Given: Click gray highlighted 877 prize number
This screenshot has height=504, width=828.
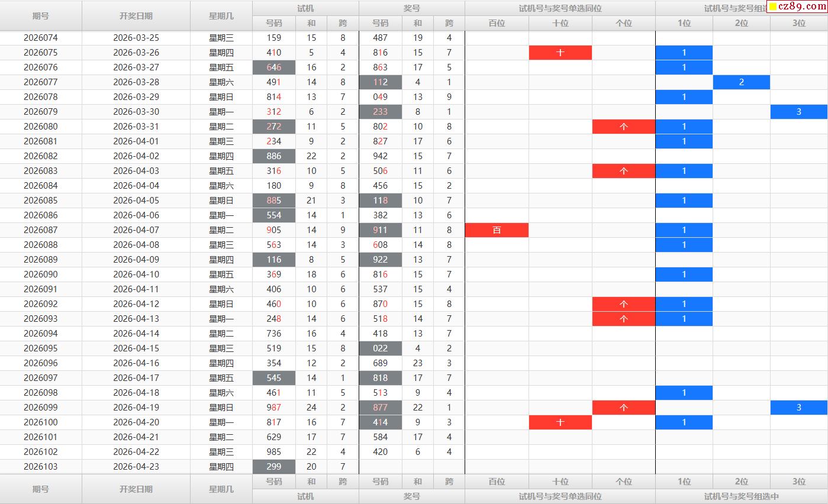Looking at the screenshot, I should [381, 408].
